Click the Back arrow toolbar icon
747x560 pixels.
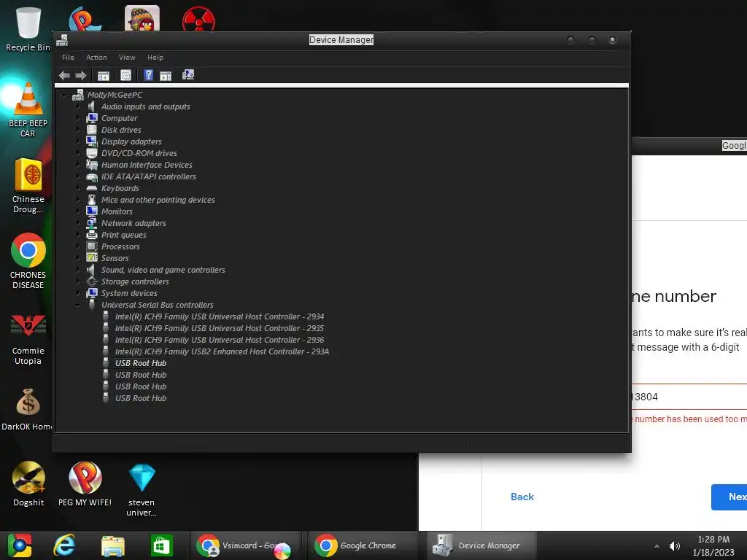pyautogui.click(x=64, y=75)
